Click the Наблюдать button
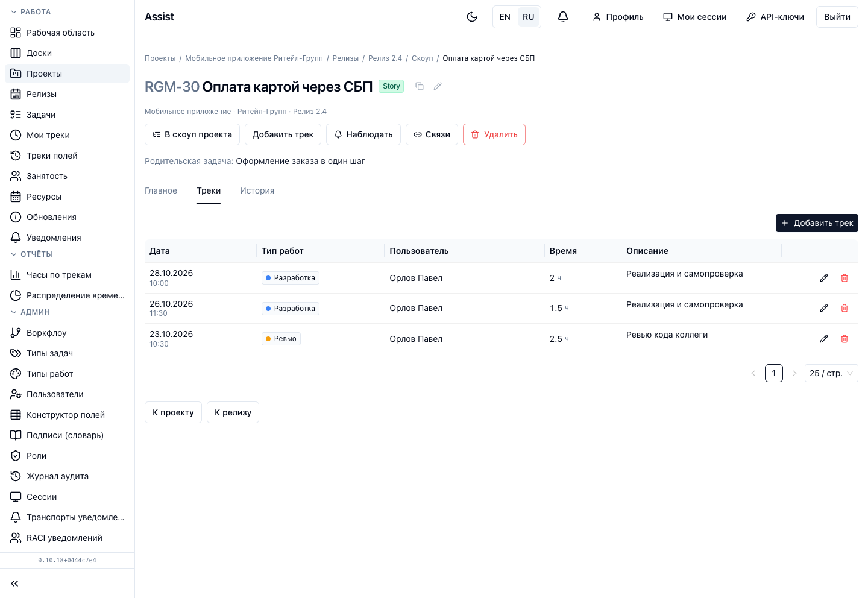The image size is (868, 598). pos(363,134)
